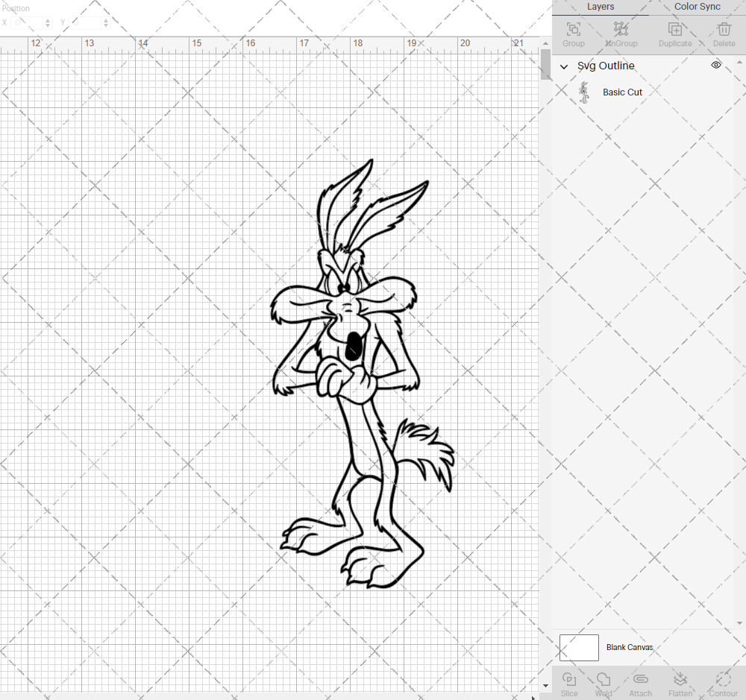Click the Blank Canvas color swatch
This screenshot has width=746, height=700.
(x=579, y=647)
